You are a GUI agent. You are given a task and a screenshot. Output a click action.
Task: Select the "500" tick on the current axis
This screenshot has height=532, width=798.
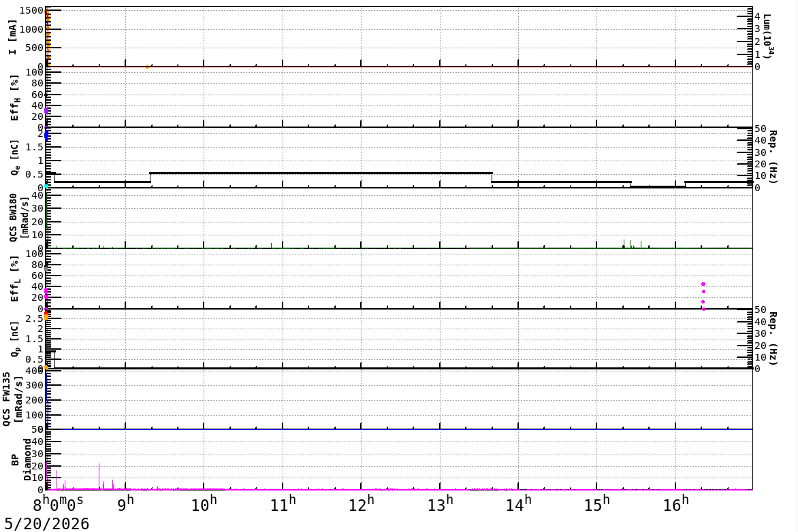35,48
